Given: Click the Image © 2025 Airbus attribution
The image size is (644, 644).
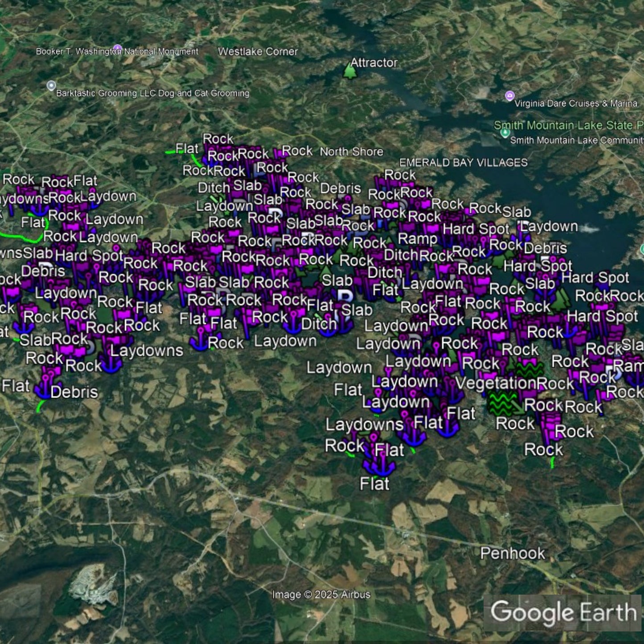Looking at the screenshot, I should pos(321,595).
